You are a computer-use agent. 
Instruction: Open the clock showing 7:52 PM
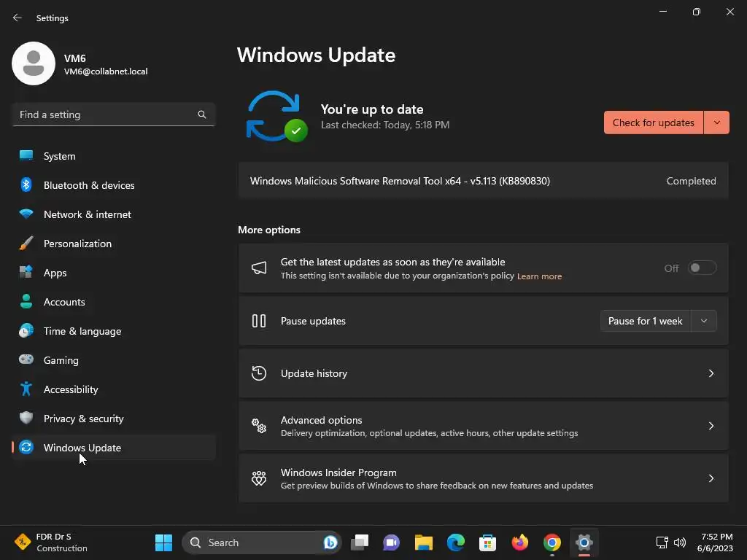click(715, 542)
